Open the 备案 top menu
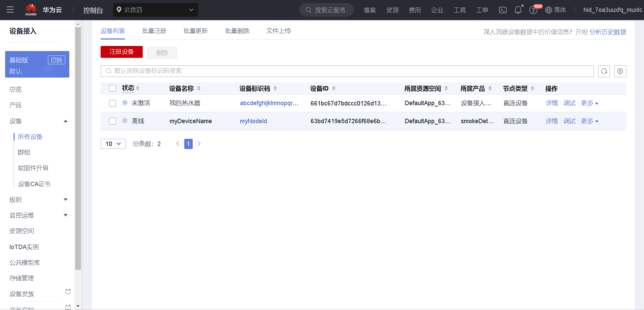Viewport: 644px width, 310px height. tap(370, 10)
